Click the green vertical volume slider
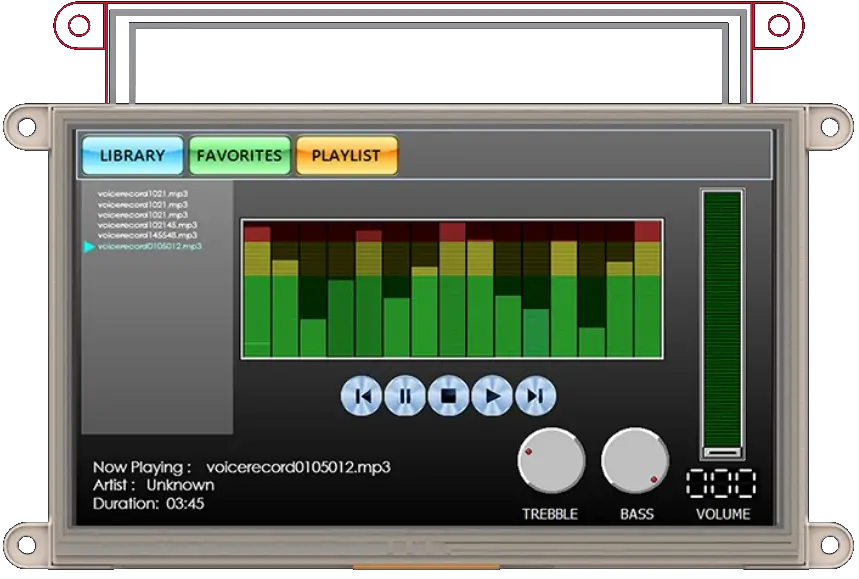 tap(722, 324)
